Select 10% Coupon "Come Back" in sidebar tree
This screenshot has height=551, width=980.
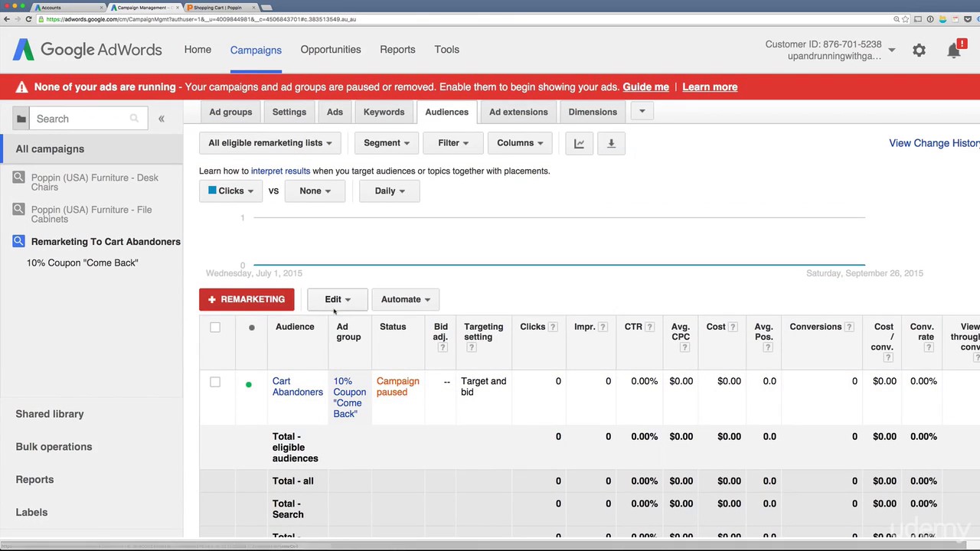82,262
